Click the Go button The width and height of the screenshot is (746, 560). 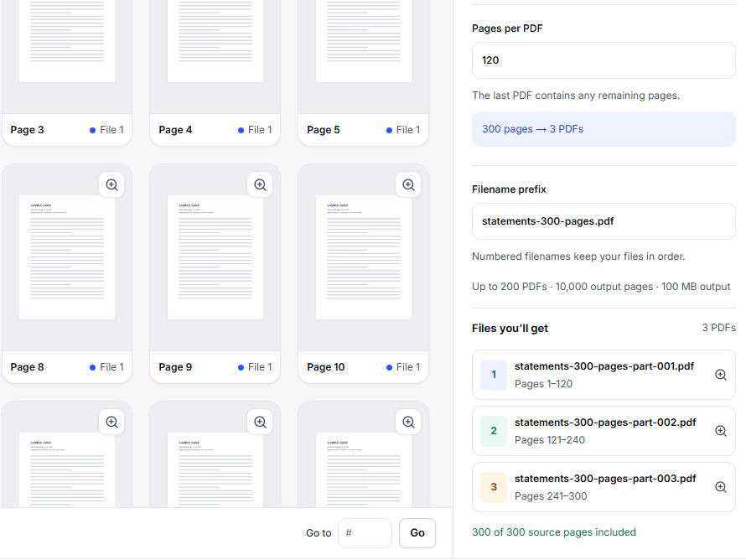pyautogui.click(x=417, y=533)
